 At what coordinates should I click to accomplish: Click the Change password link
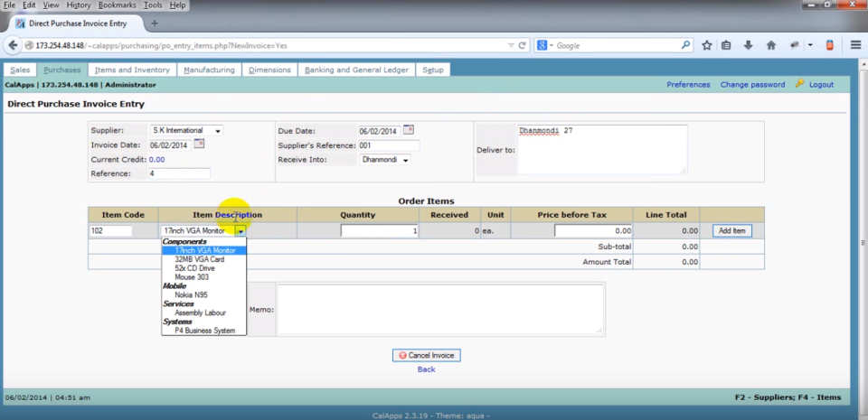click(752, 85)
